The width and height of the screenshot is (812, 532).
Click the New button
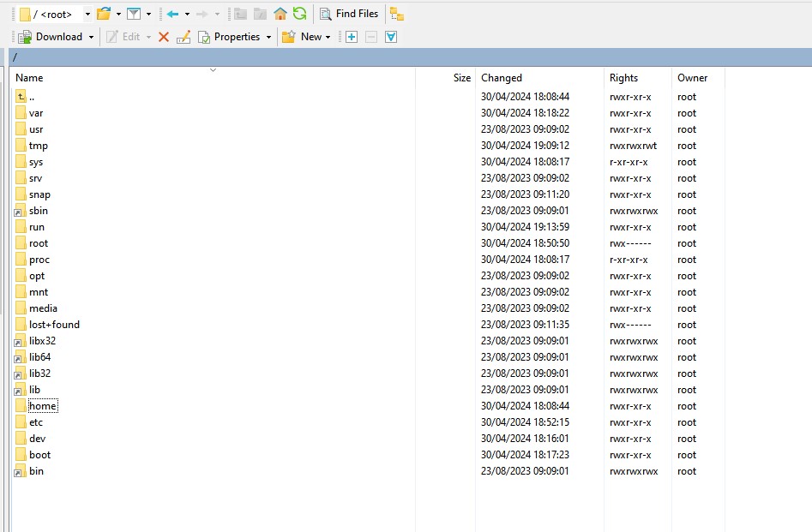tap(302, 37)
